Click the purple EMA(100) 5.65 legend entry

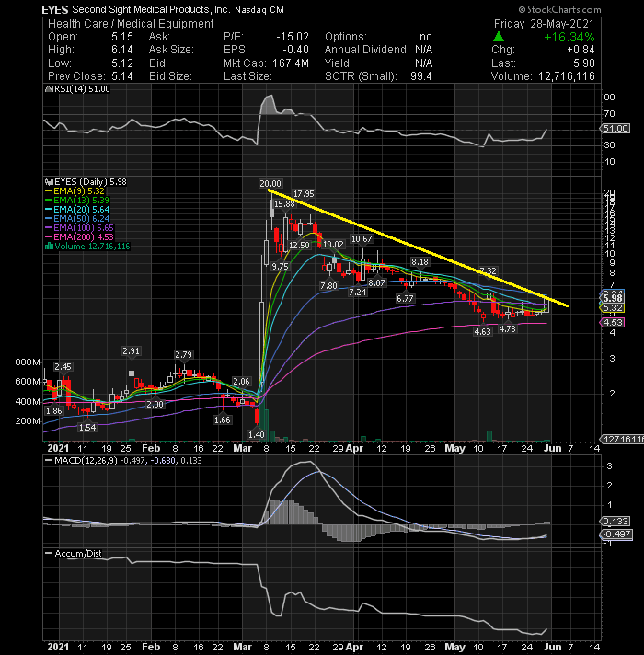pos(79,228)
